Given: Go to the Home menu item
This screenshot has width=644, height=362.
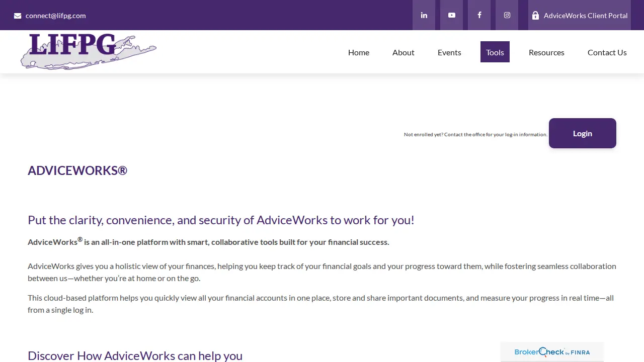Looking at the screenshot, I should (359, 52).
